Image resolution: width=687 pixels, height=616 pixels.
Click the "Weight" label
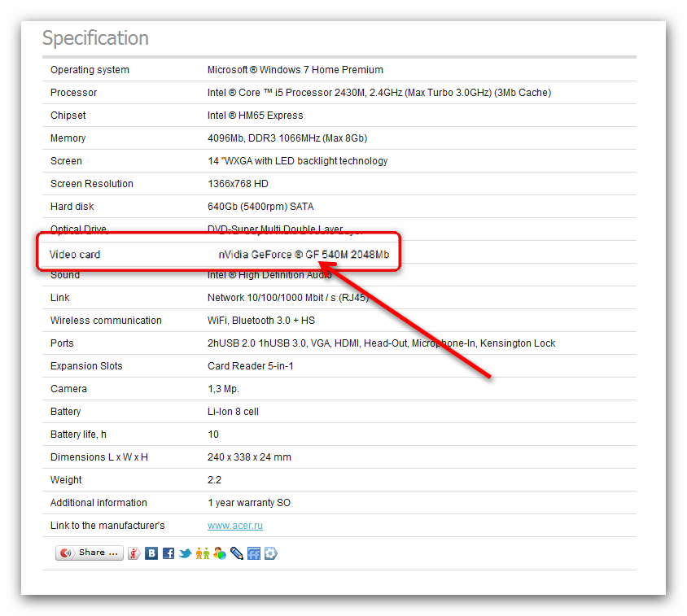tap(66, 480)
